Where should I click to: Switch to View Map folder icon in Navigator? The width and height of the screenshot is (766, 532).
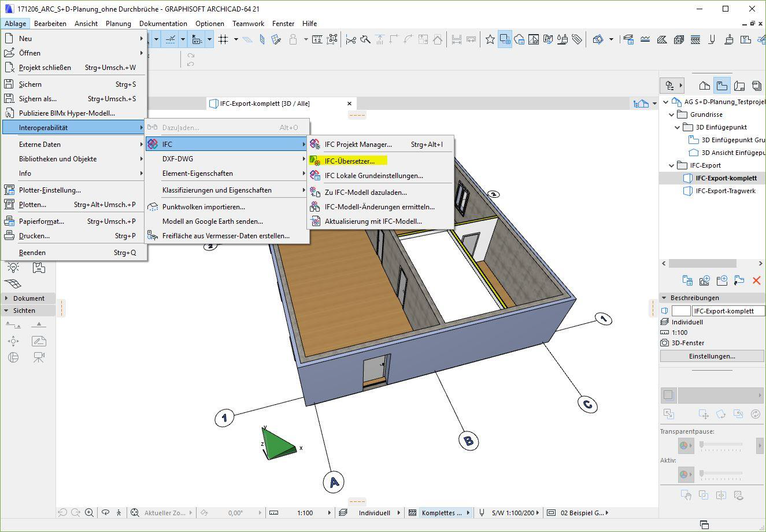[x=721, y=86]
